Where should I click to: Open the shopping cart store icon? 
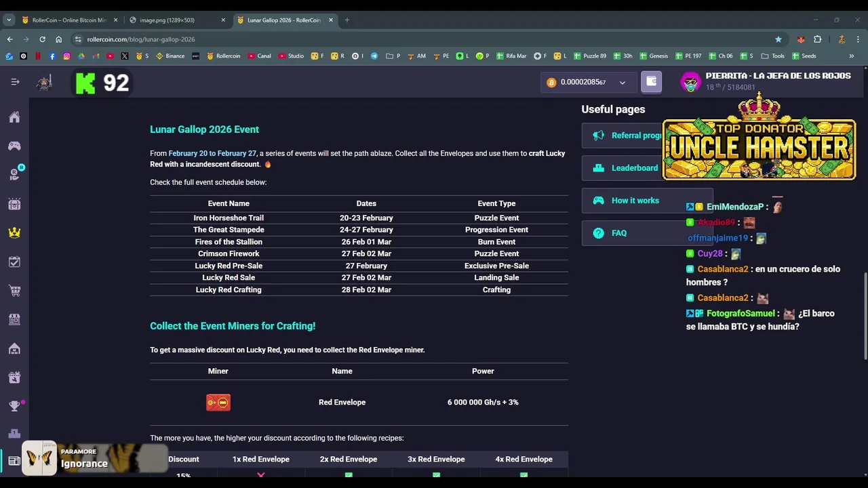tap(14, 291)
